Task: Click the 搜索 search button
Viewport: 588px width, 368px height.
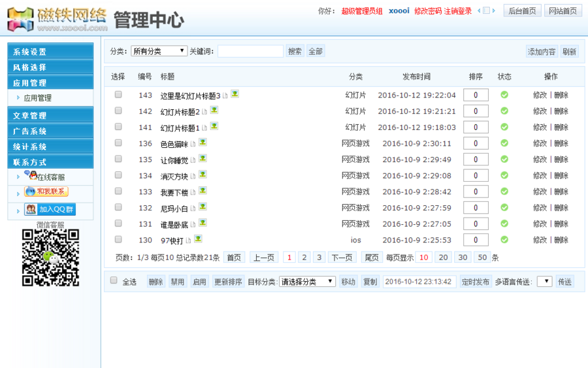Action: click(x=295, y=52)
